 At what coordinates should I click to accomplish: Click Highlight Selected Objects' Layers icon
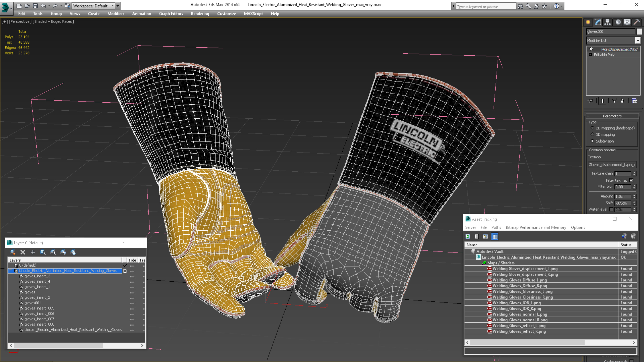(53, 252)
